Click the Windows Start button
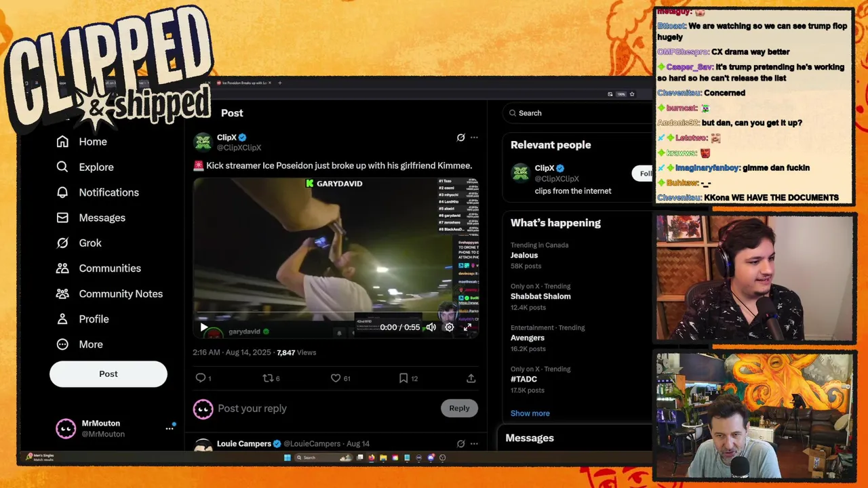Screen dimensions: 868x488 [287, 457]
